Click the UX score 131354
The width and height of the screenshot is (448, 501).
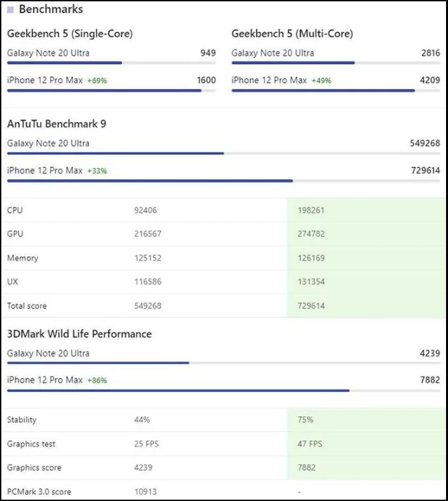point(311,281)
